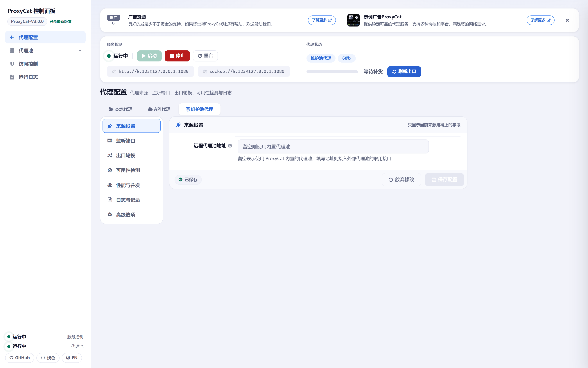Select 来源设置 section

[131, 126]
